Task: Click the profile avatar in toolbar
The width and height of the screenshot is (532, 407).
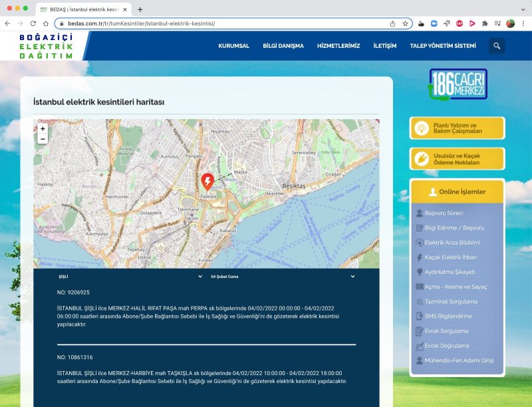Action: (x=510, y=23)
